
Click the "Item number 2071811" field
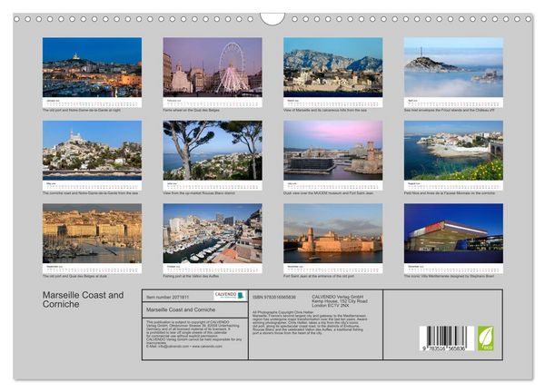coord(167,298)
